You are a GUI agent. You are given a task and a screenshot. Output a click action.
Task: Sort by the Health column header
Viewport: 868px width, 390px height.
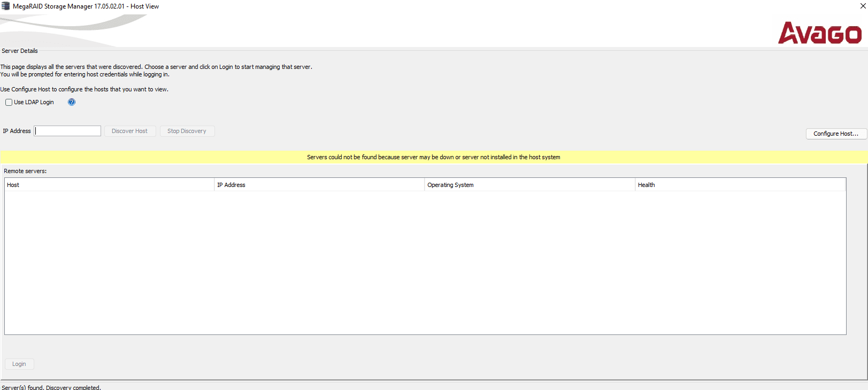740,185
